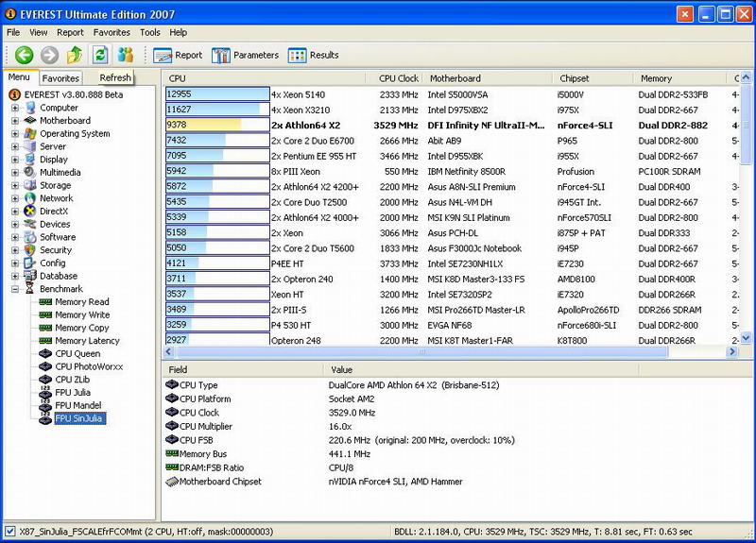Collapse the Benchmark tree node
Image resolution: width=756 pixels, height=543 pixels.
15,289
